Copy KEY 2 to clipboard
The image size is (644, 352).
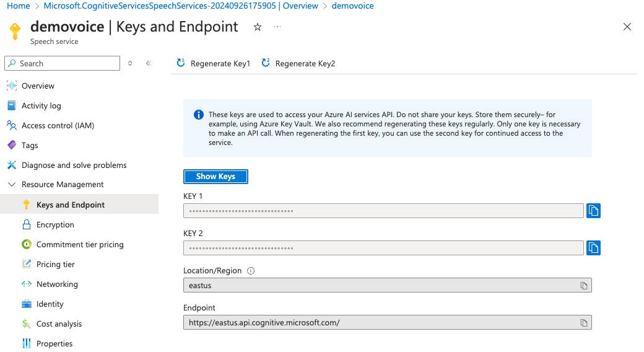[593, 248]
